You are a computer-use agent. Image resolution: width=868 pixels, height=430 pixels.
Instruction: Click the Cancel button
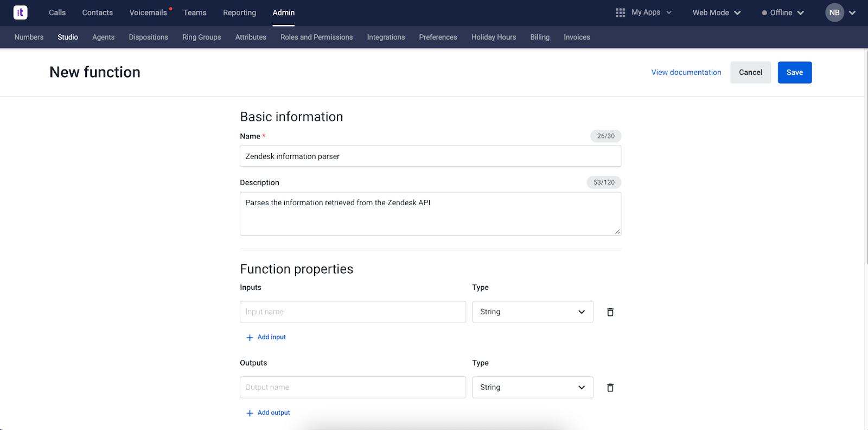click(750, 72)
